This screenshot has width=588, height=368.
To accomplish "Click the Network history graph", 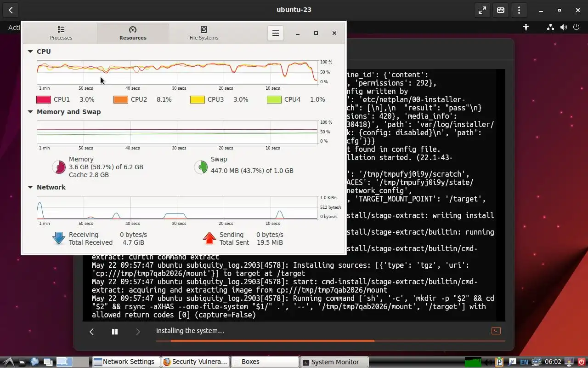I will (x=177, y=208).
